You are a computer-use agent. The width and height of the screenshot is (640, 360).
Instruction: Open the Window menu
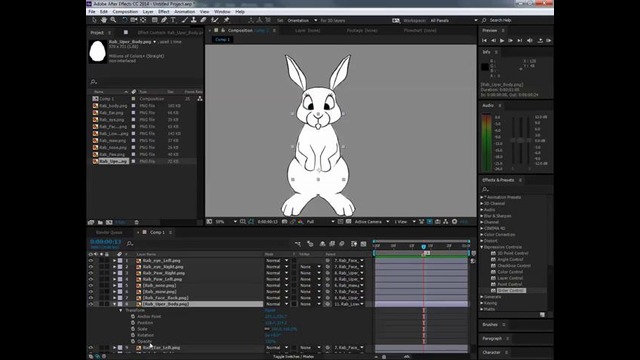click(222, 12)
